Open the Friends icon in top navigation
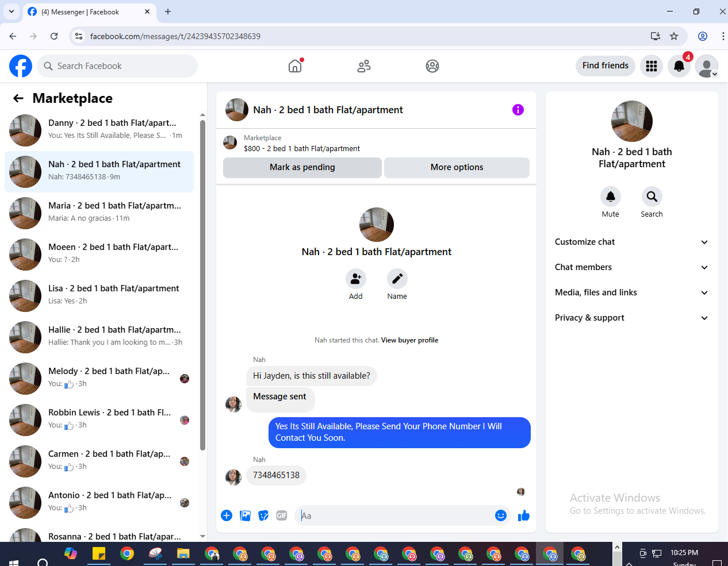 click(364, 66)
